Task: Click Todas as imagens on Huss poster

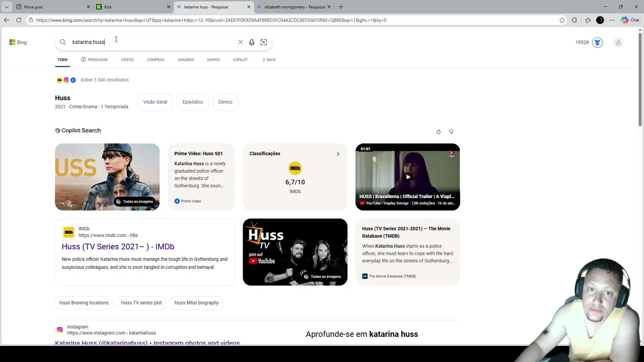Action: pos(134,202)
